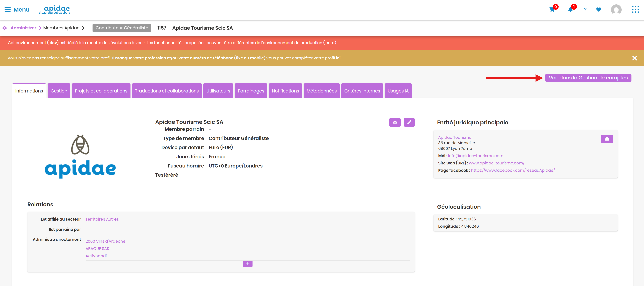Click the apidae sit.preproduction logo
Viewport: 644px width, 299px height.
[54, 10]
